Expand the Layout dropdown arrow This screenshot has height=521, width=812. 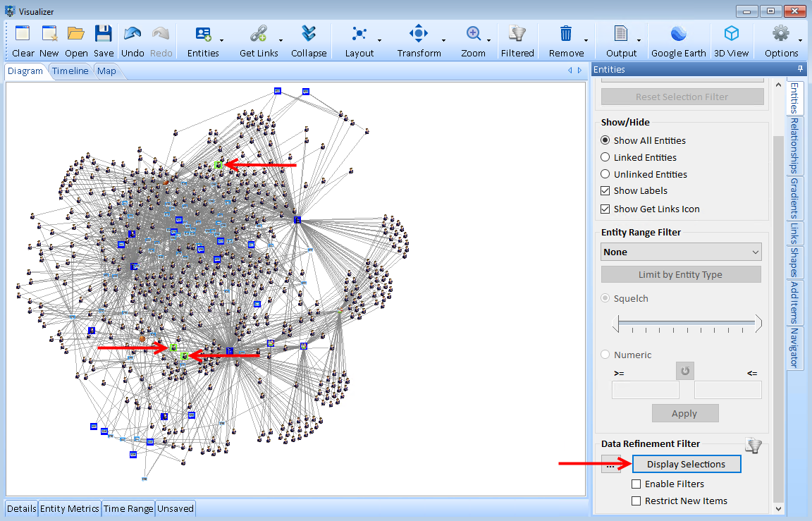pos(379,40)
